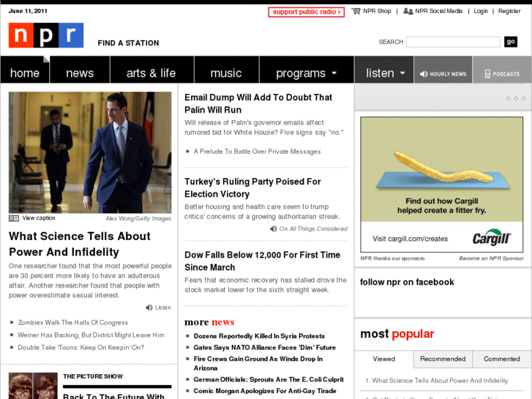Click Visit cargill.com/creates text
The width and height of the screenshot is (532, 399).
(411, 239)
